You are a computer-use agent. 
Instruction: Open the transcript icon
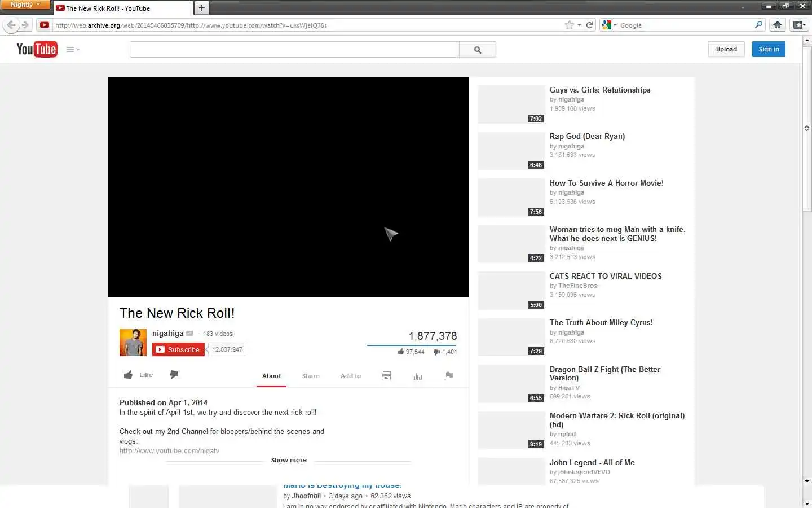[x=387, y=376]
